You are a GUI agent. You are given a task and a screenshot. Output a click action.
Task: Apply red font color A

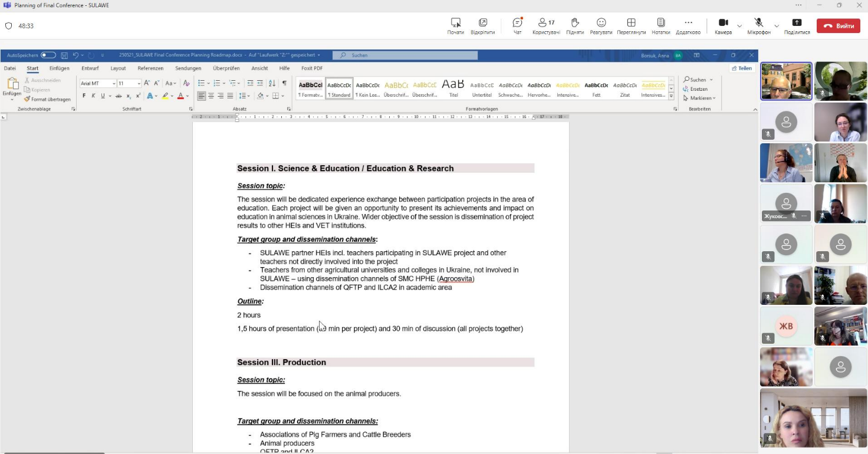(180, 96)
